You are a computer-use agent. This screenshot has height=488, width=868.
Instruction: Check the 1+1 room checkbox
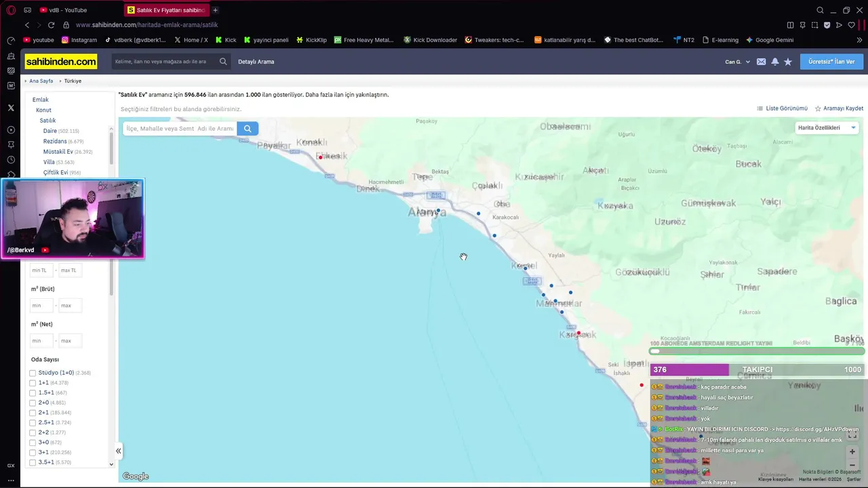33,383
